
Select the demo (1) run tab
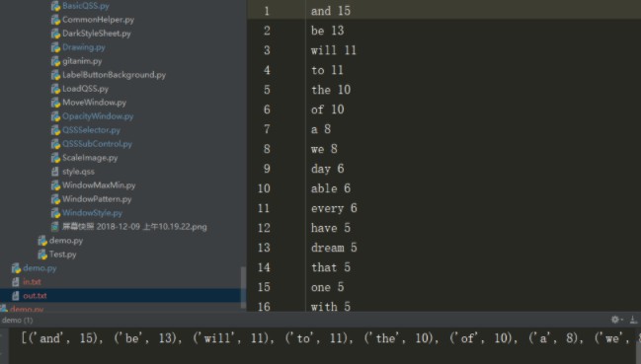pos(17,320)
